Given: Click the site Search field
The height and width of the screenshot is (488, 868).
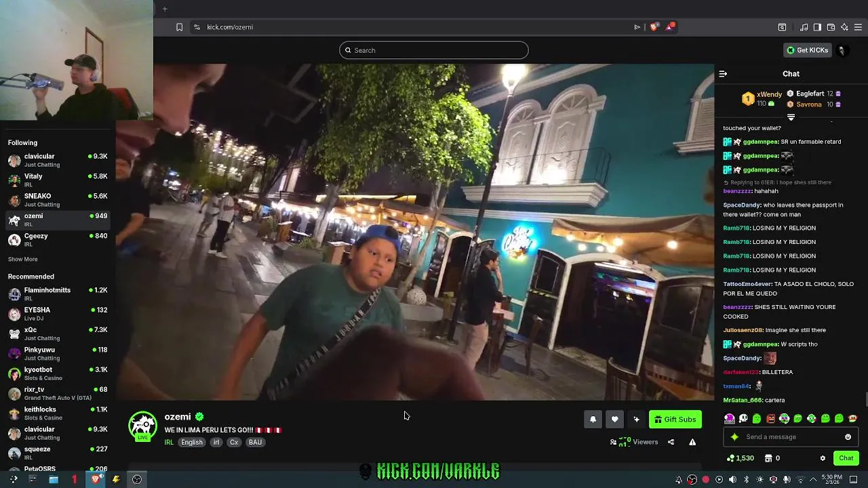Looking at the screenshot, I should pos(434,50).
